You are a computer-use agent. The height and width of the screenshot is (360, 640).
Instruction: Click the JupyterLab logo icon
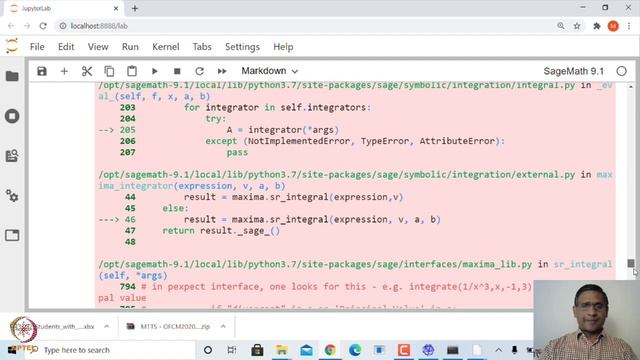(x=12, y=46)
